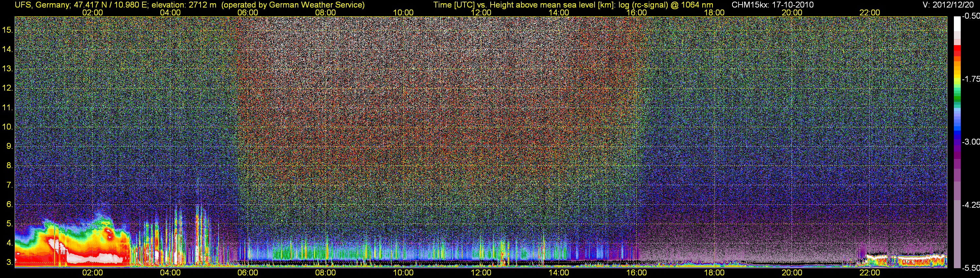Click the 11 km height axis label

click(8, 108)
